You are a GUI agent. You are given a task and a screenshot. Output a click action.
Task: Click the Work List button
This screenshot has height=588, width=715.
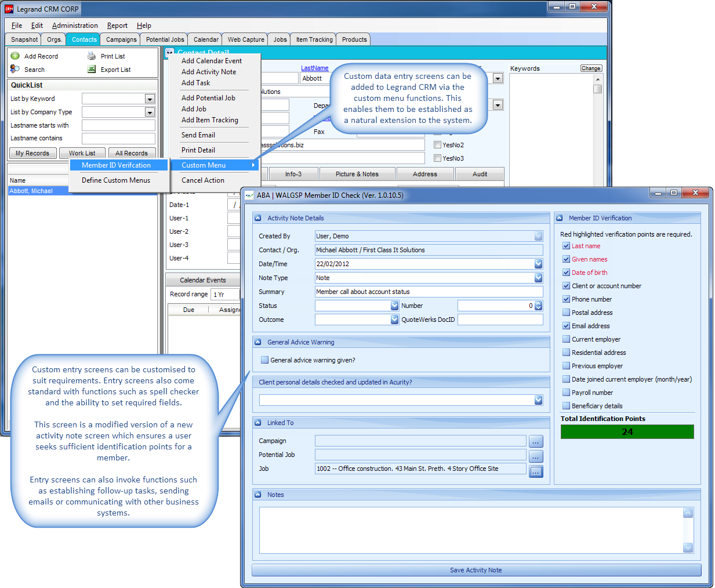coord(82,153)
